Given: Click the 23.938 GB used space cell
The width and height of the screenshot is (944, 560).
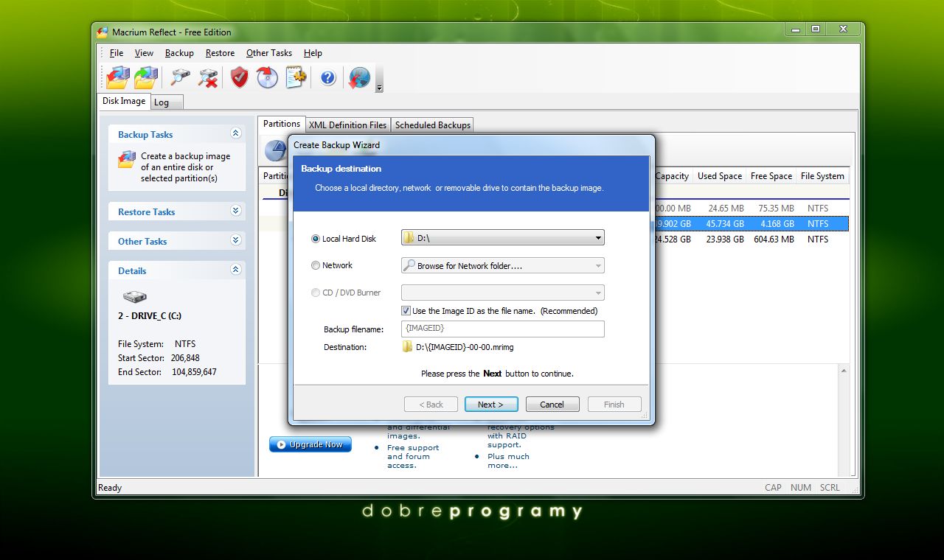Looking at the screenshot, I should tap(725, 239).
